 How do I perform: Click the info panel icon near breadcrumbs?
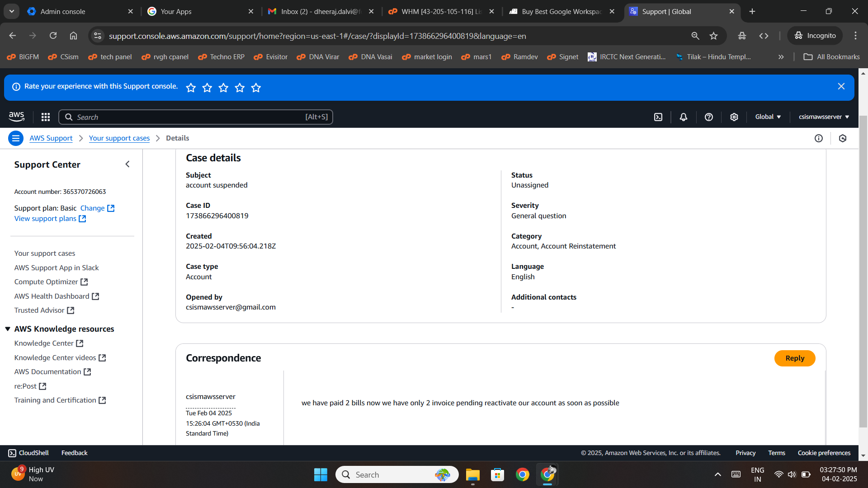(x=819, y=138)
